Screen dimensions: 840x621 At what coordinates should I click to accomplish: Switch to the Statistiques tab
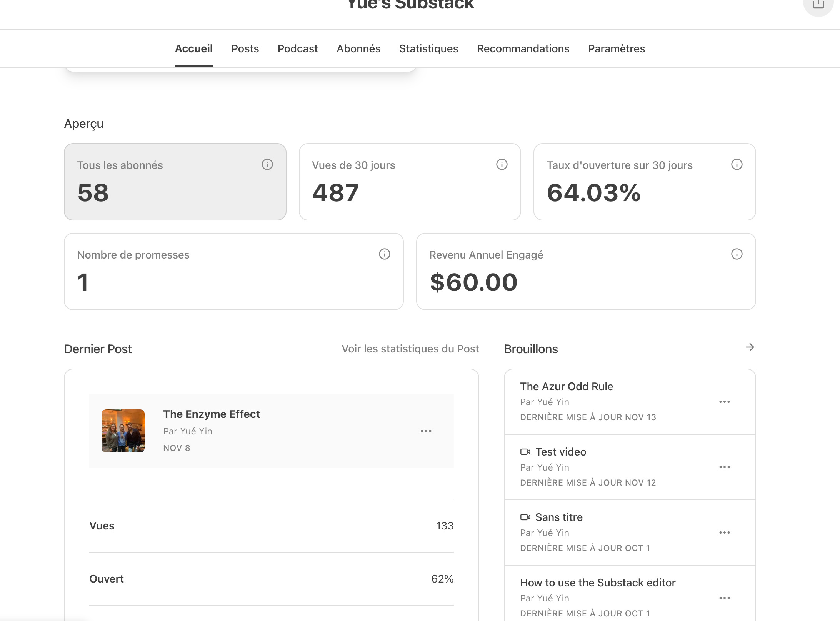[x=428, y=49]
